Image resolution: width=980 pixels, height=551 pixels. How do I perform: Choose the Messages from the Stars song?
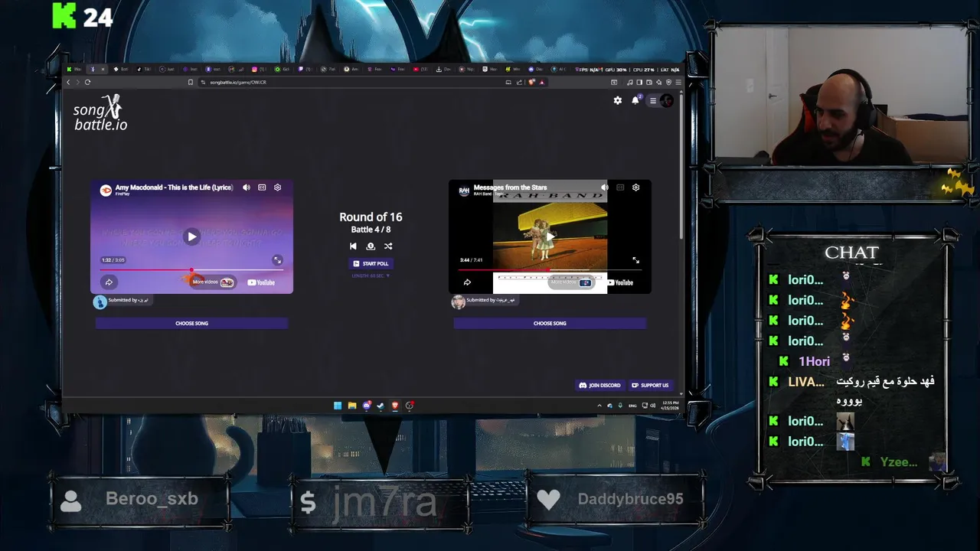[x=550, y=323]
